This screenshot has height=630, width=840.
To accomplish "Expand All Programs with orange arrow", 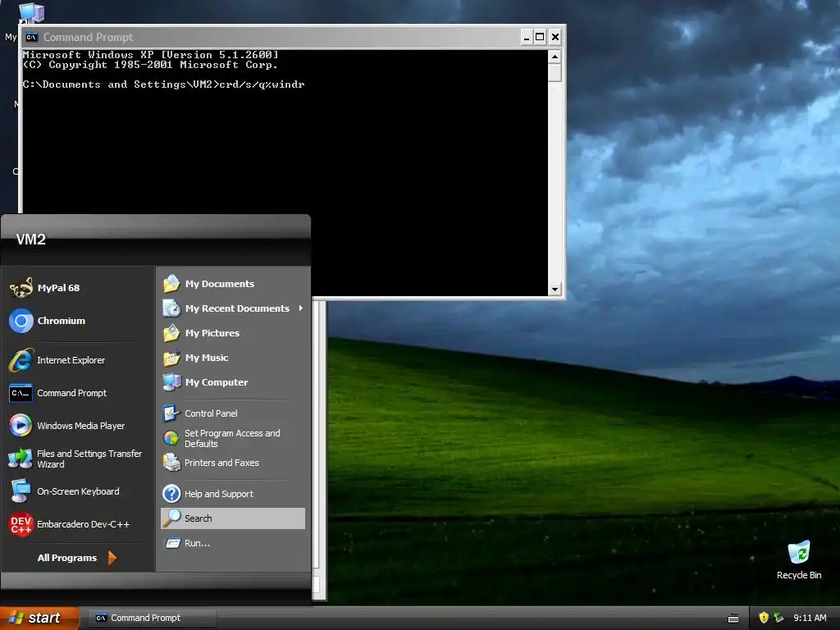I will (x=112, y=558).
